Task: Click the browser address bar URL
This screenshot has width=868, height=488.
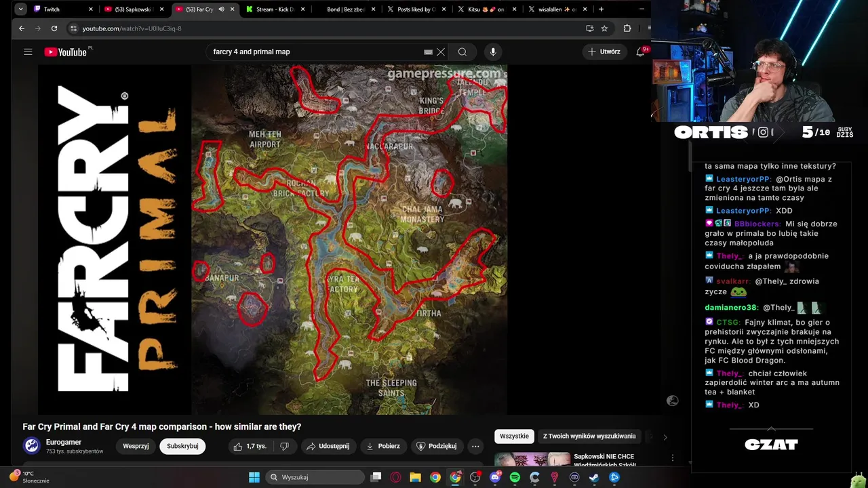Action: click(x=132, y=28)
